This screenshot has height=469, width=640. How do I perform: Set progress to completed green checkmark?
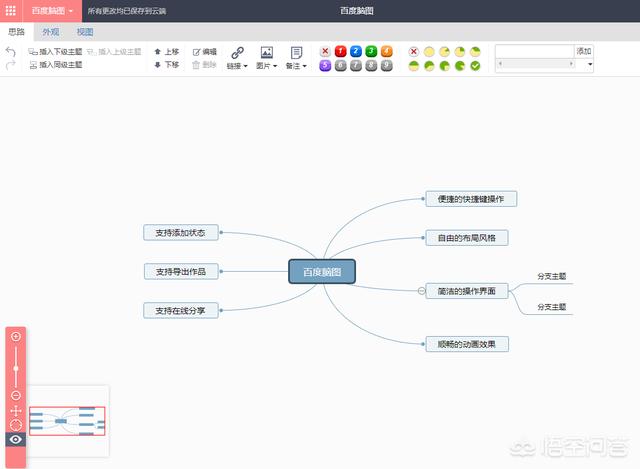[x=475, y=66]
